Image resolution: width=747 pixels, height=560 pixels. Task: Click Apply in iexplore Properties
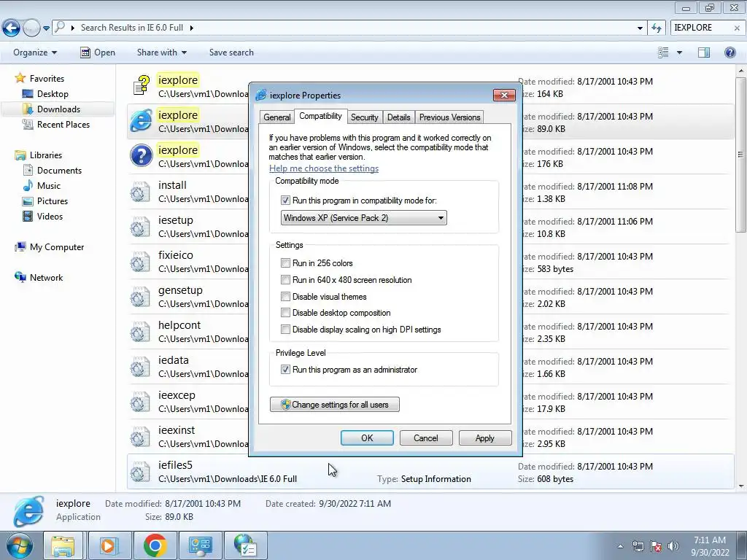485,438
